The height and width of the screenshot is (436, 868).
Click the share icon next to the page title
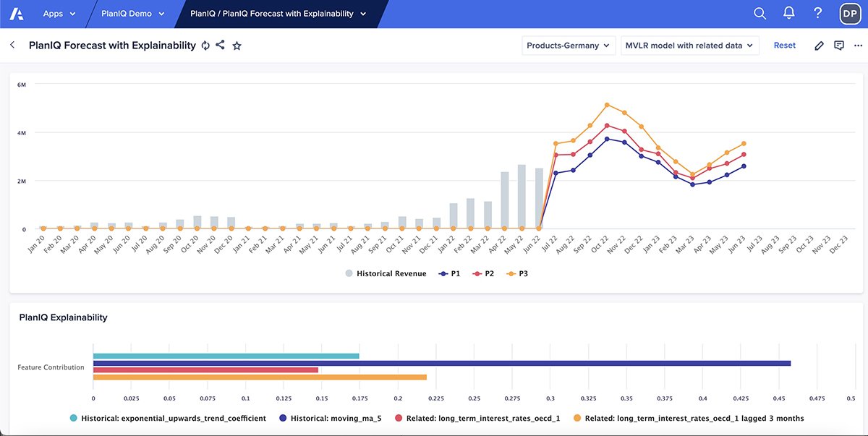[222, 45]
